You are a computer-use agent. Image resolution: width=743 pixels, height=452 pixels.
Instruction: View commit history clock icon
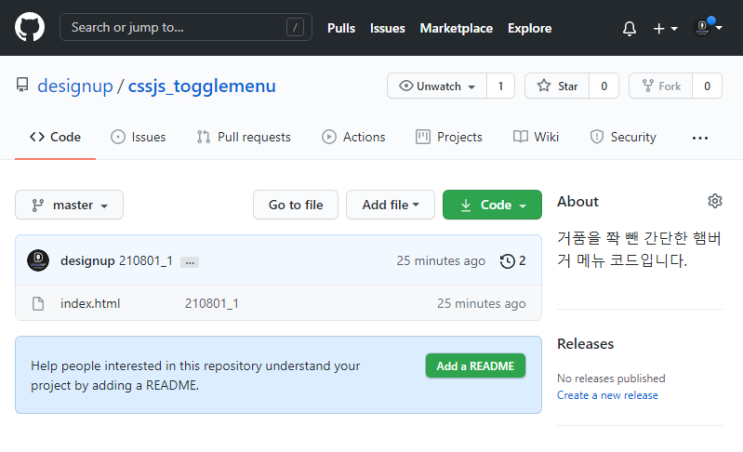click(x=507, y=261)
